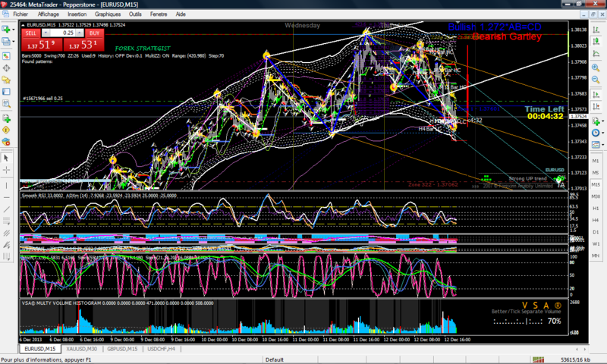This screenshot has width=607, height=364.
Task: Toggle chart Auto Scroll
Action: coord(596,94)
